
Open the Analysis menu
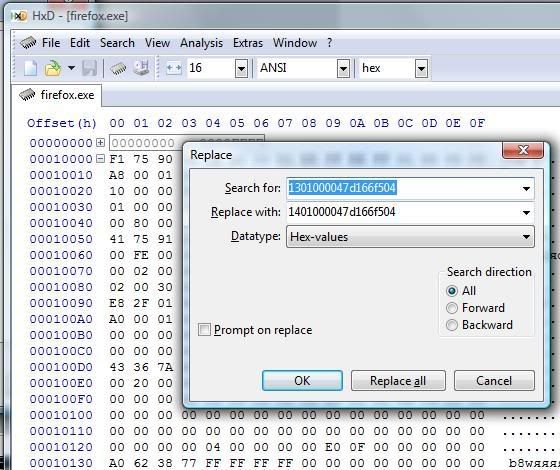(x=201, y=43)
